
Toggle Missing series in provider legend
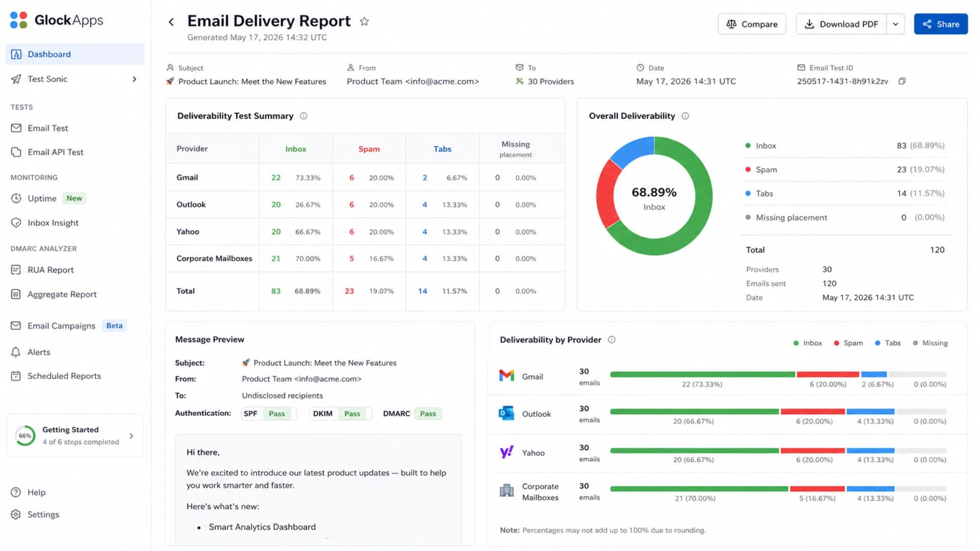[x=930, y=343]
